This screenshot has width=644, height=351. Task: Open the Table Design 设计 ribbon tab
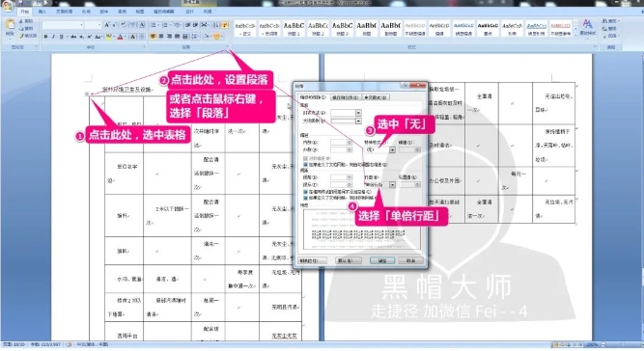[189, 12]
